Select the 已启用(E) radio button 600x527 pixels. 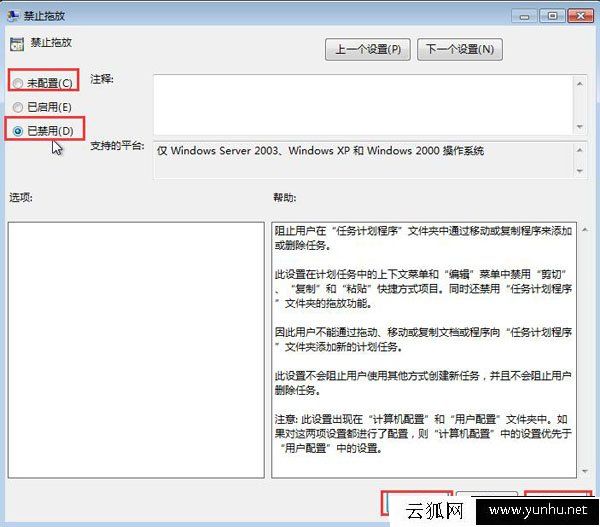(18, 107)
